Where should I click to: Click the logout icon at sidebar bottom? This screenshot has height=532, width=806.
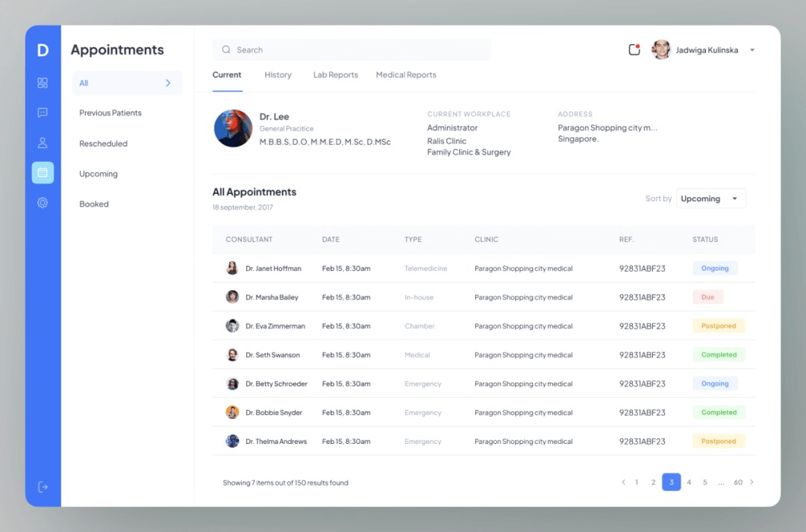tap(43, 486)
